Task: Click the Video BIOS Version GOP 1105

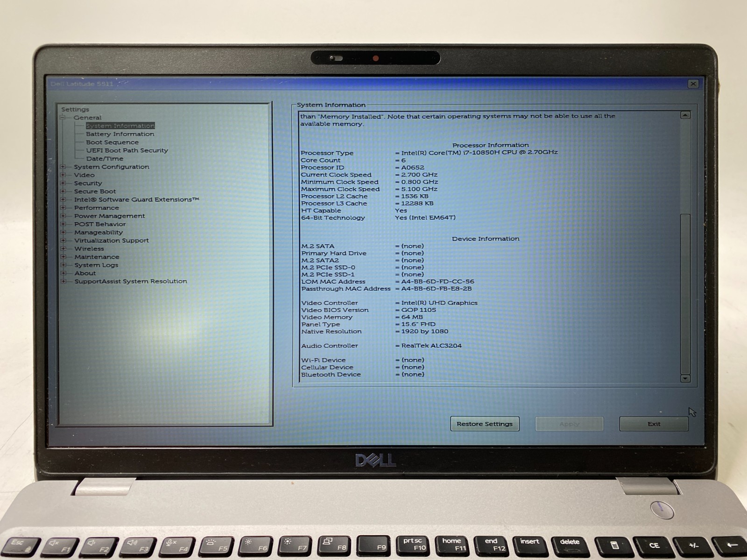Action: pos(419,310)
